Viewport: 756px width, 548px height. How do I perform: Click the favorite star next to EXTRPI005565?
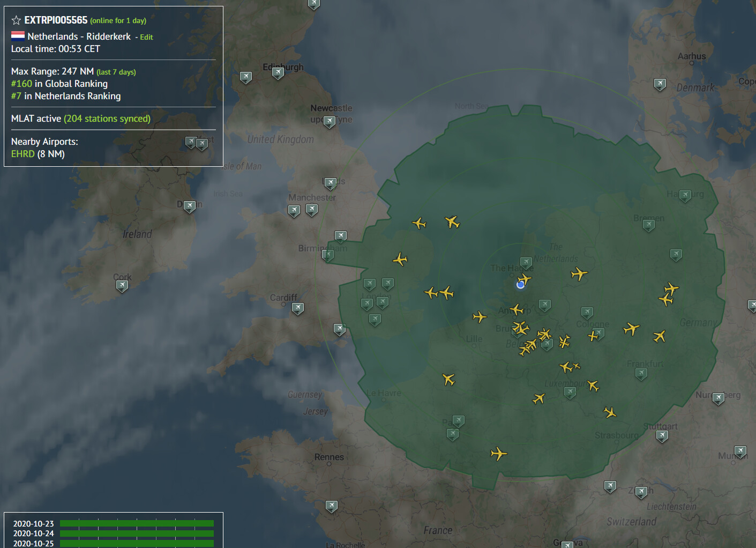pyautogui.click(x=16, y=20)
